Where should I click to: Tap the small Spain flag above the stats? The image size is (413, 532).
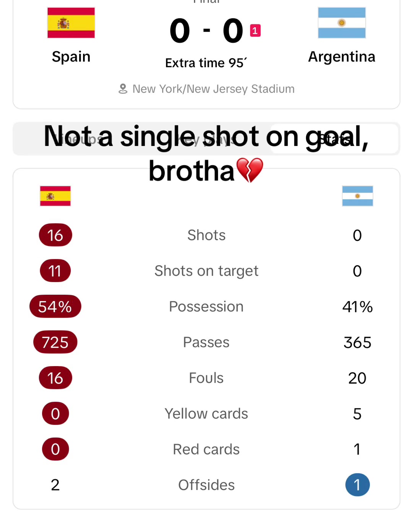[x=55, y=196]
